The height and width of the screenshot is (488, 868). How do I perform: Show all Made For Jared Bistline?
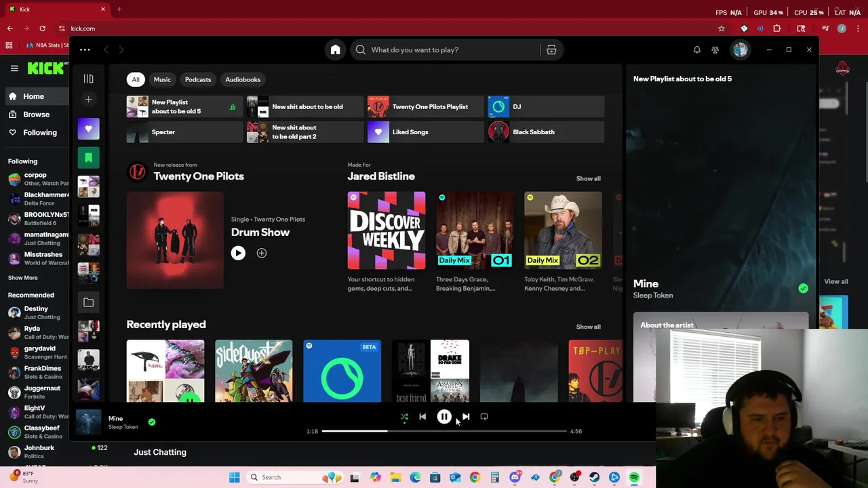tap(588, 178)
